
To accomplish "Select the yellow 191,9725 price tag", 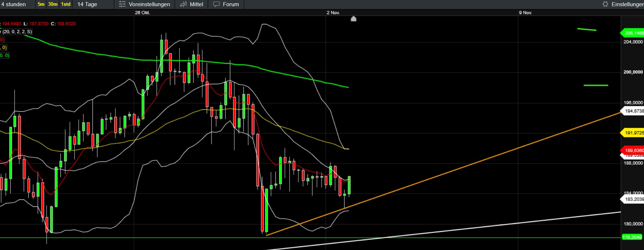I will click(633, 133).
